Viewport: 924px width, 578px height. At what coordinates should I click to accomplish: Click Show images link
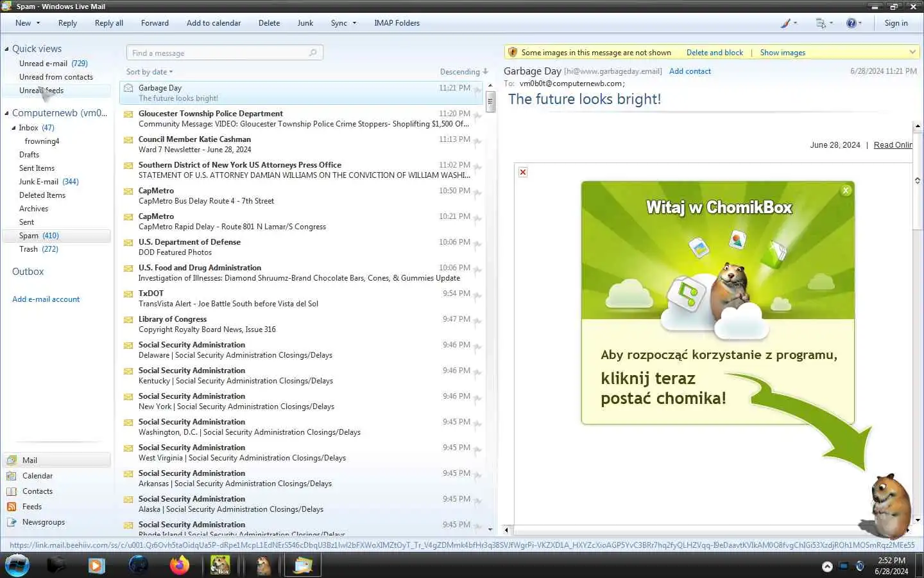point(783,53)
